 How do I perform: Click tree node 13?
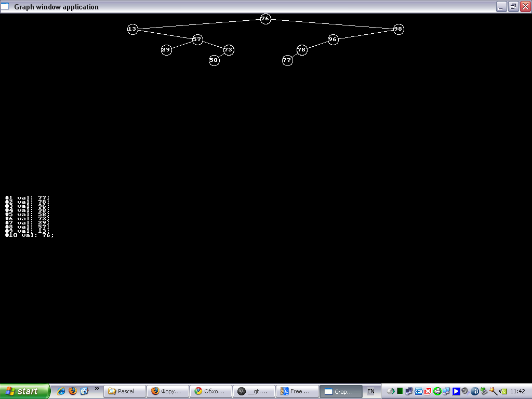tap(132, 29)
